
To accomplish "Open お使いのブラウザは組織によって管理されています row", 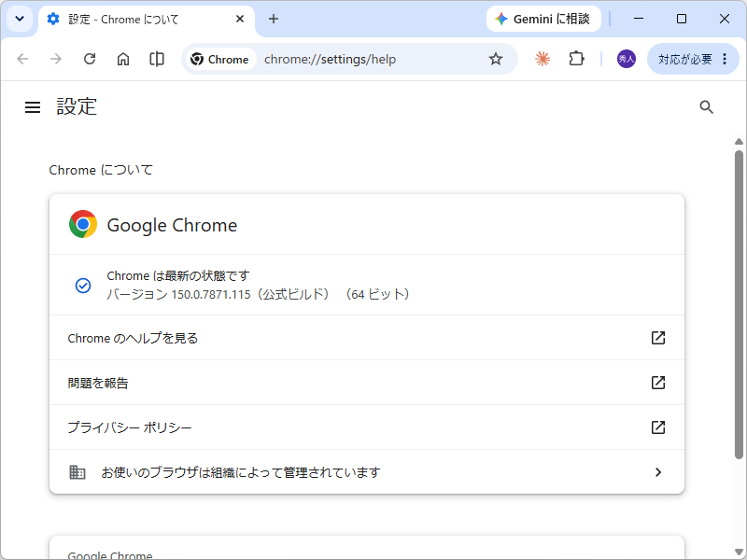I will point(367,472).
